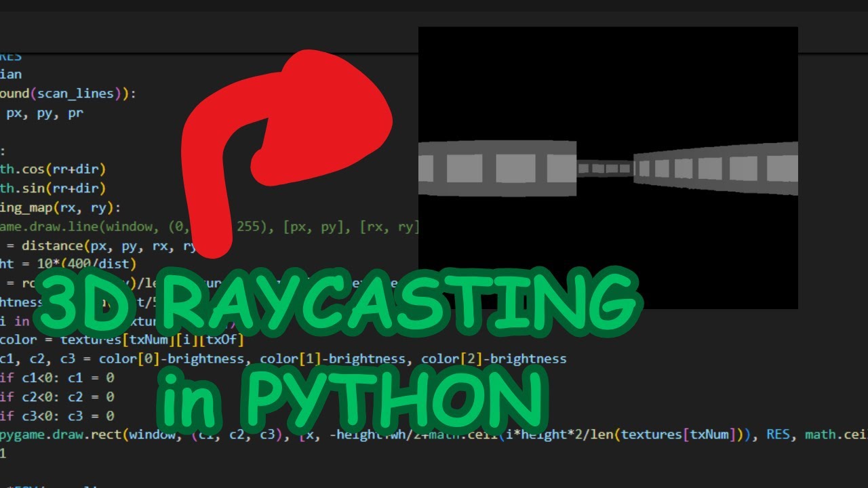Click the raycast render in the pygame window

point(608,168)
